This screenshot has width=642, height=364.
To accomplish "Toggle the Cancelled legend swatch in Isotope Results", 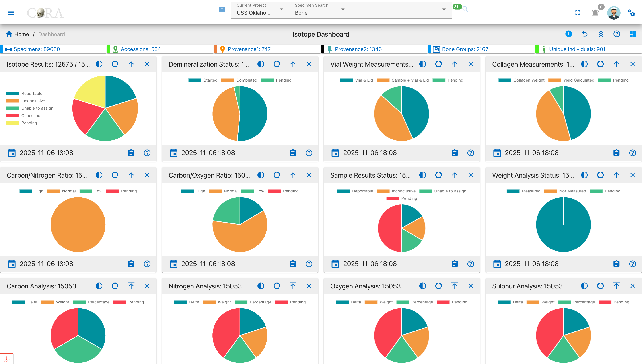I will point(13,115).
